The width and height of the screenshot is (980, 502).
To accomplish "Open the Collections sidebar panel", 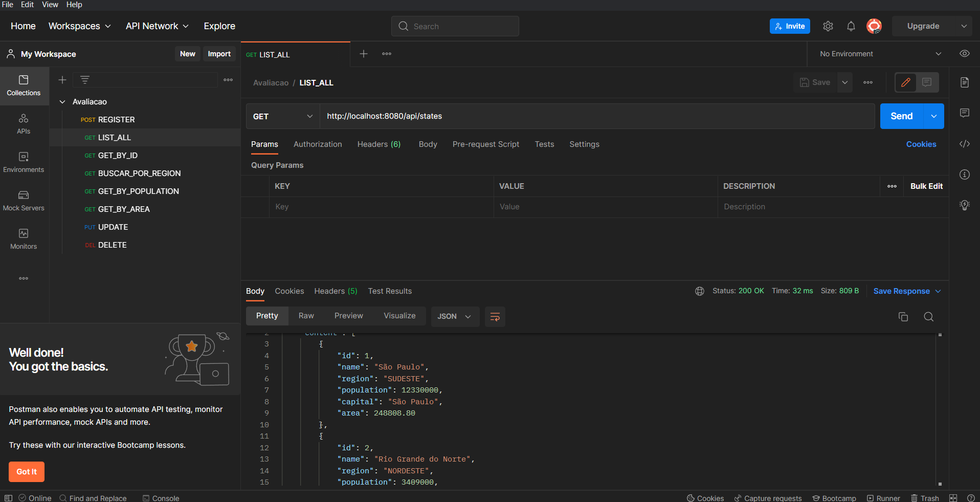I will tap(23, 85).
